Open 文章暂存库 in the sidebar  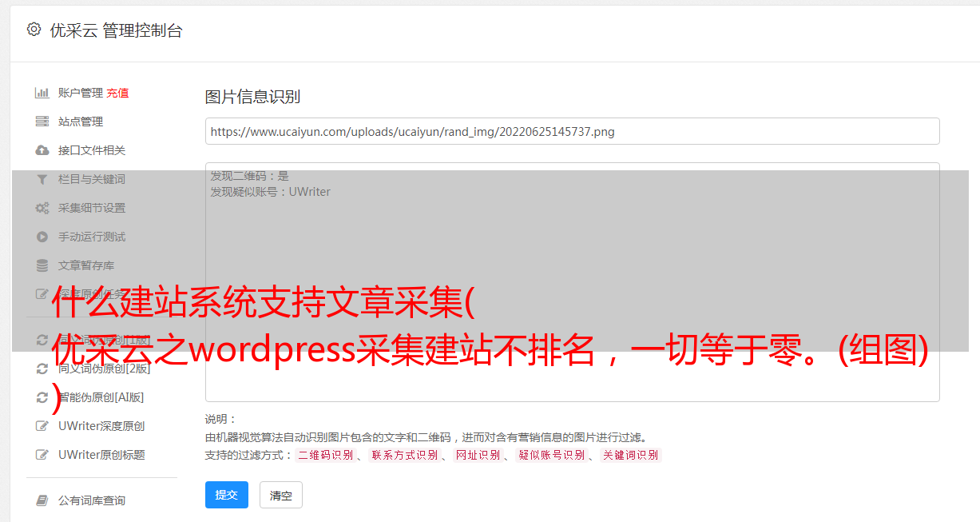85,265
